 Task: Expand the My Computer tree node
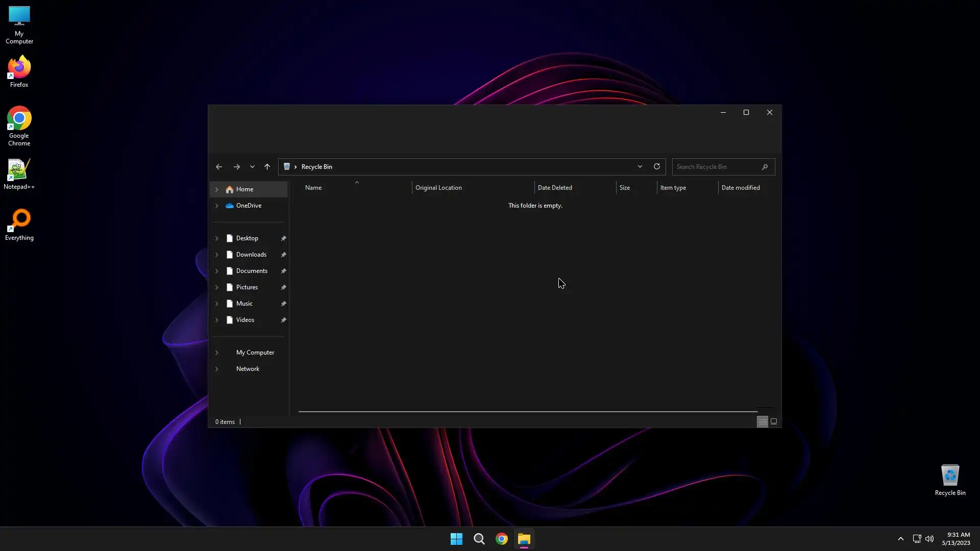point(216,353)
